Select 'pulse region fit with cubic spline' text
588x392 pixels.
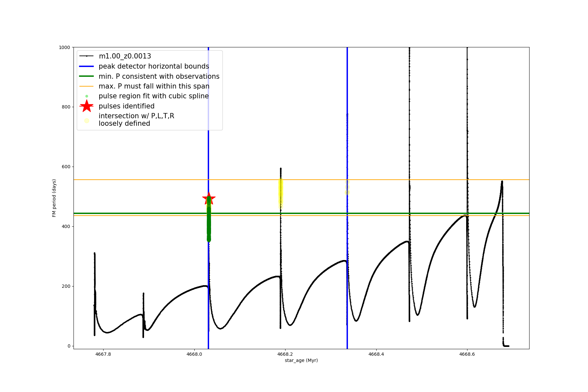pos(154,96)
